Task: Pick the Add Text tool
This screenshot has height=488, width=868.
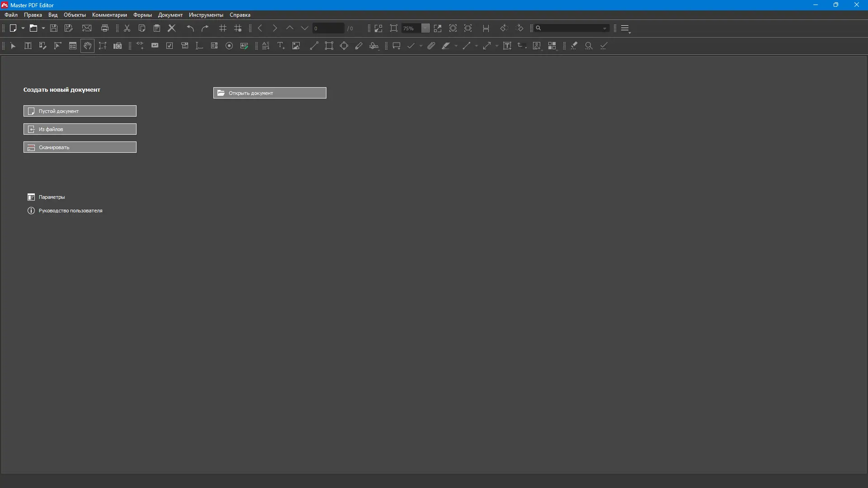Action: [281, 46]
